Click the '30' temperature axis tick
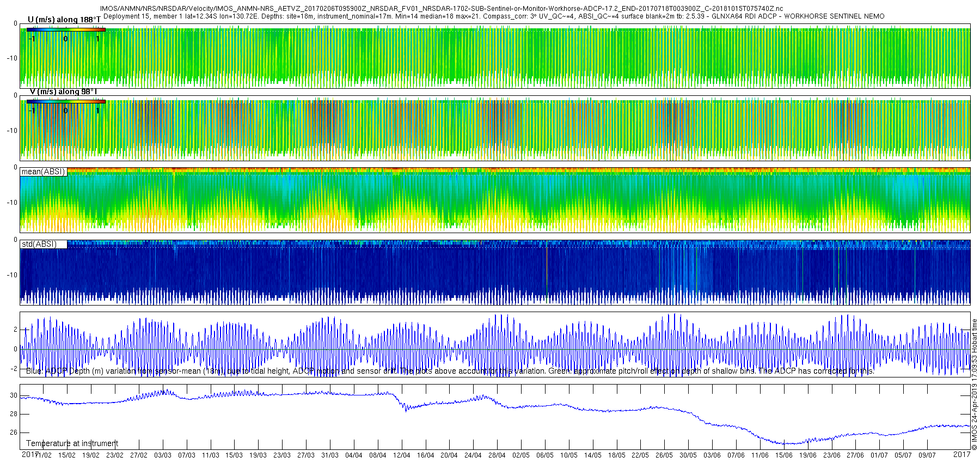 pos(14,395)
